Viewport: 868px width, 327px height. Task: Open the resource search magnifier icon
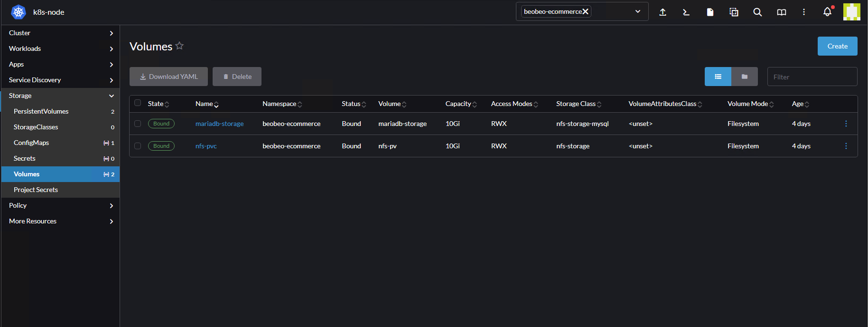click(757, 12)
